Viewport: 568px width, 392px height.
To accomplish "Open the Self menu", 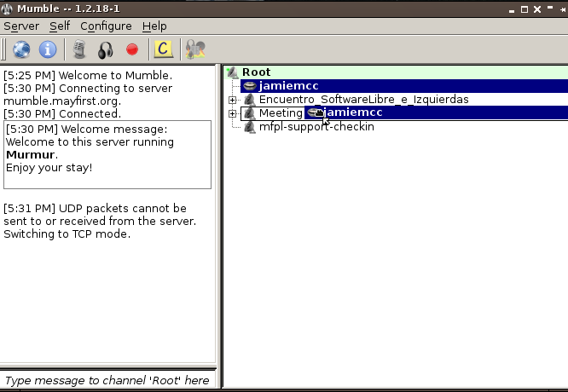I will [60, 26].
